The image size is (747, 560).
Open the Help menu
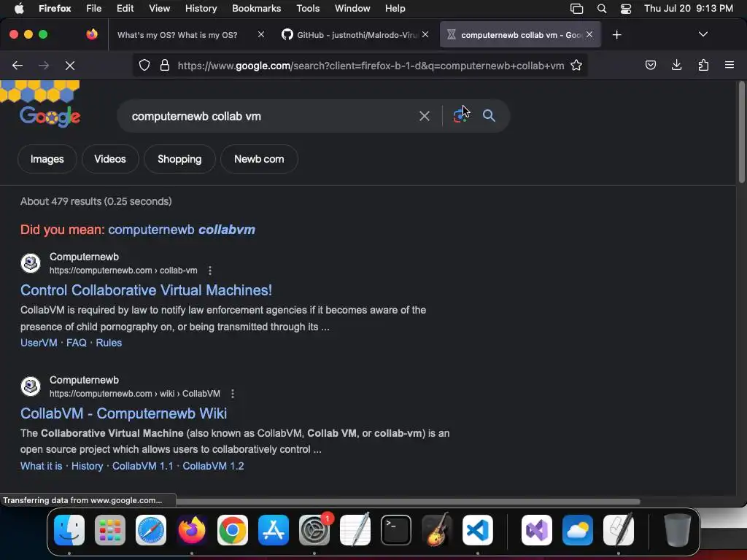(395, 8)
